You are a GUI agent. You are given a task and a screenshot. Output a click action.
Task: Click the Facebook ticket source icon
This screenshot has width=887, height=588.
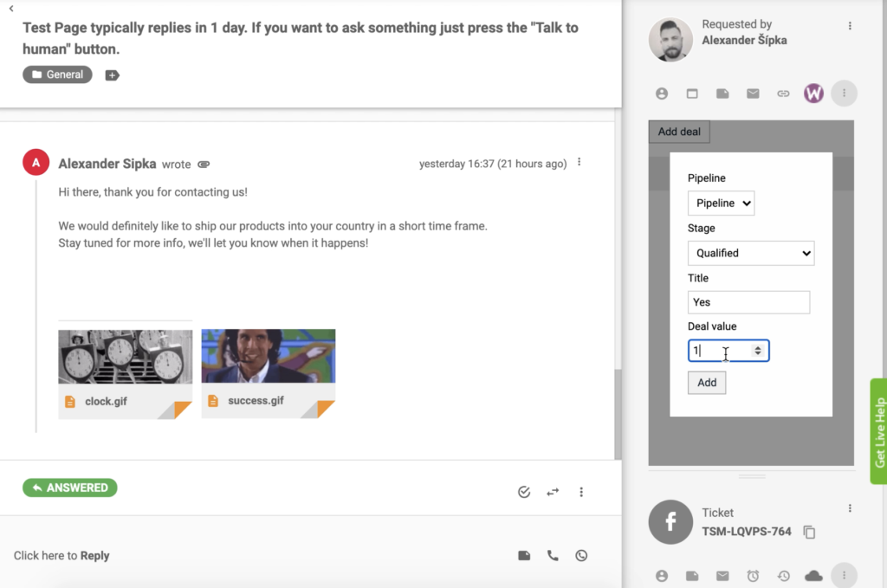670,522
